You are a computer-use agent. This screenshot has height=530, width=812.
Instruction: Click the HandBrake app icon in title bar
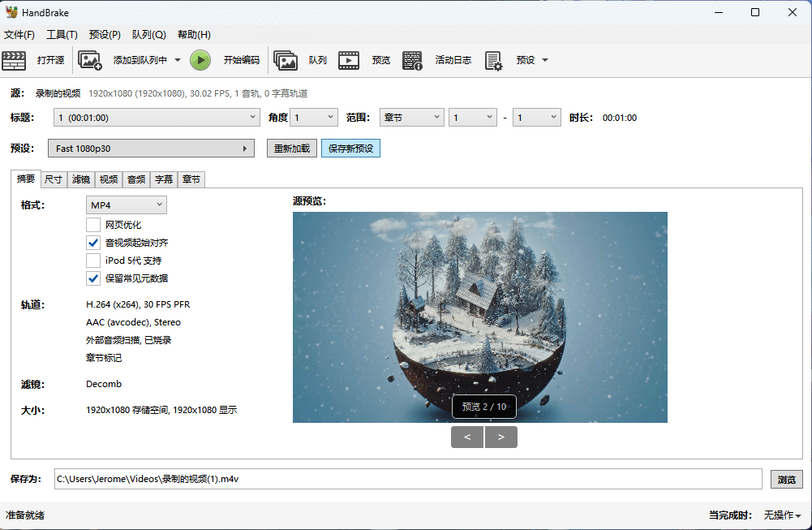11,12
